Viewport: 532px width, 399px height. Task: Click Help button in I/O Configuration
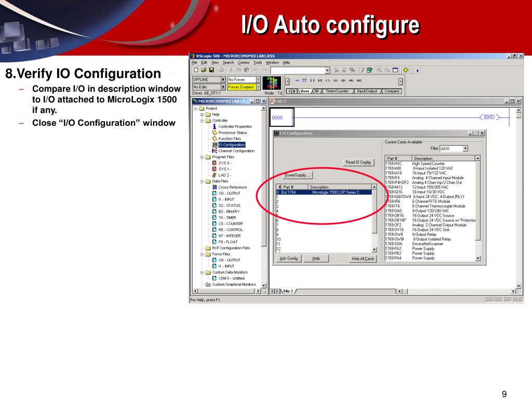pyautogui.click(x=316, y=259)
